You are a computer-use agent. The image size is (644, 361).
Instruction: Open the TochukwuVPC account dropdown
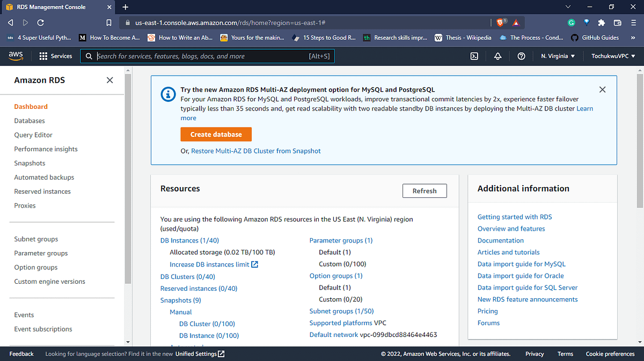coord(612,56)
